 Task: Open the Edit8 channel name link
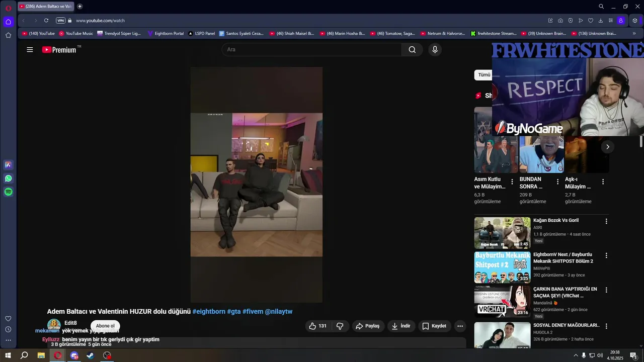70,323
